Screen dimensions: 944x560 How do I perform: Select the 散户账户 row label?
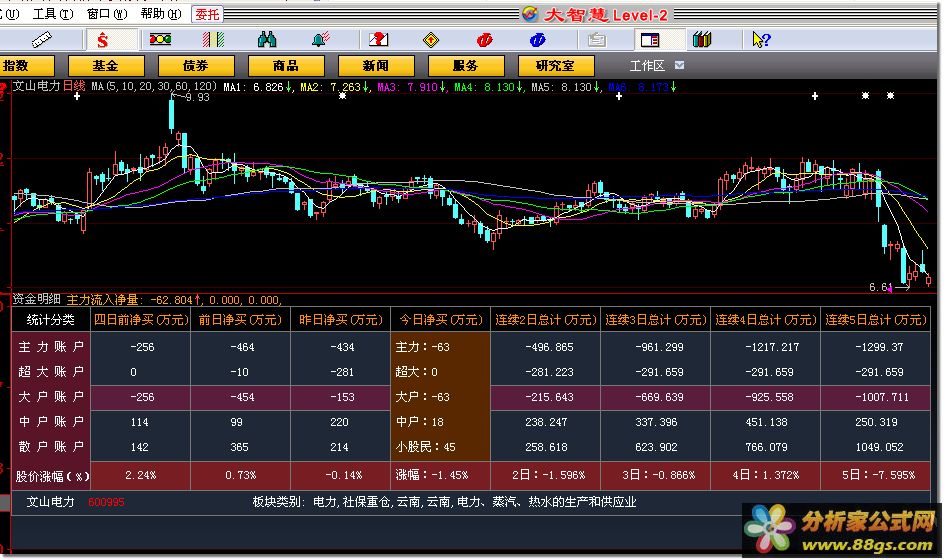click(51, 447)
